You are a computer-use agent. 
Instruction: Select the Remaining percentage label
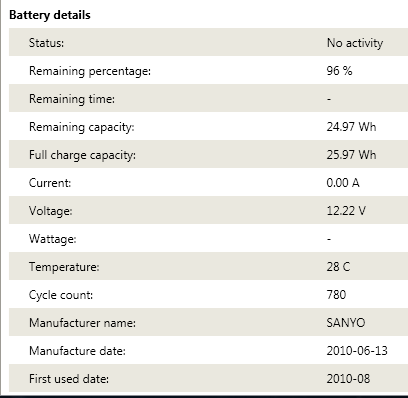[x=90, y=71]
